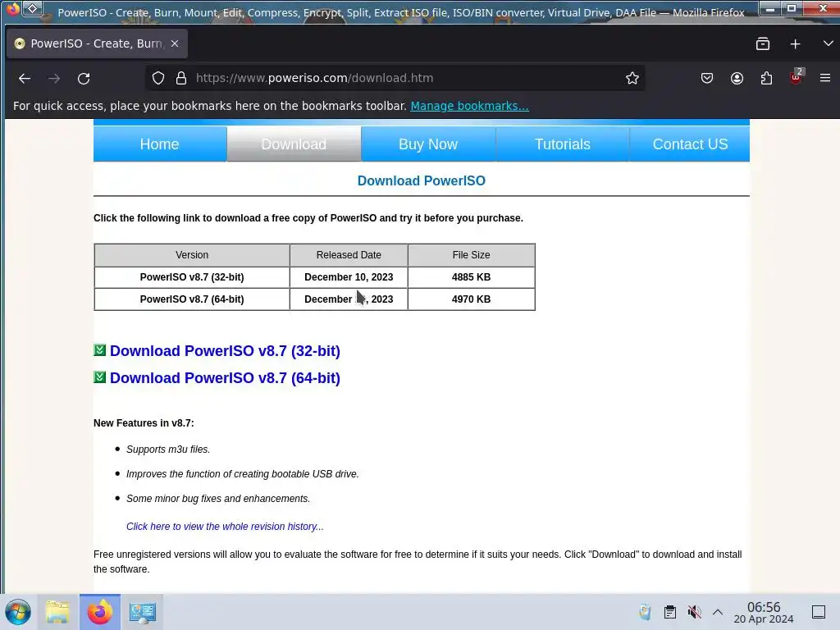Click the show desktop button in tray

[819, 612]
